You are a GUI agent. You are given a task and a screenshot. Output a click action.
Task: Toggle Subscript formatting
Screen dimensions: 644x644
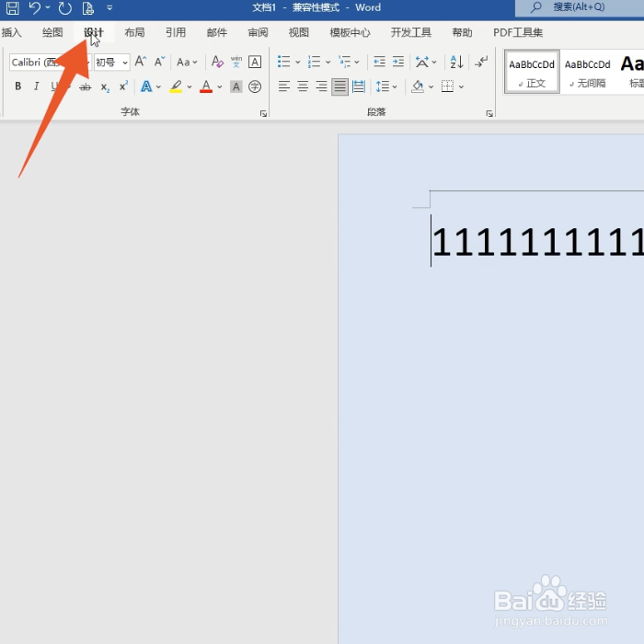[x=105, y=87]
